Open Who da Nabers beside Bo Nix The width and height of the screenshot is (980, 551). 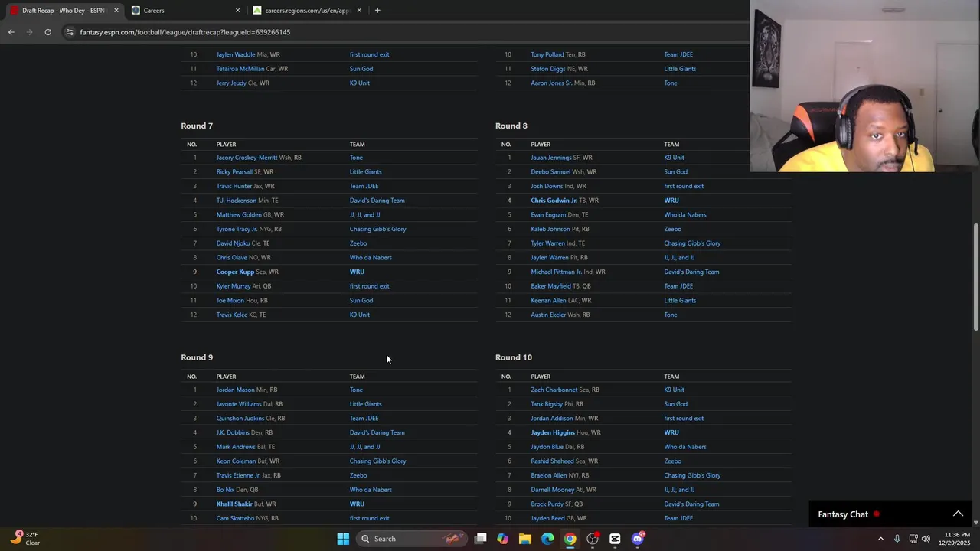pyautogui.click(x=371, y=490)
